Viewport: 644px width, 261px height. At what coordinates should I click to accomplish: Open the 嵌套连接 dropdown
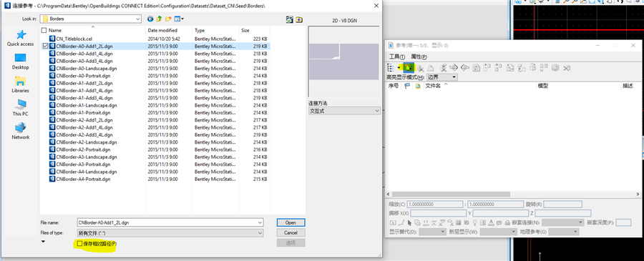[562, 222]
